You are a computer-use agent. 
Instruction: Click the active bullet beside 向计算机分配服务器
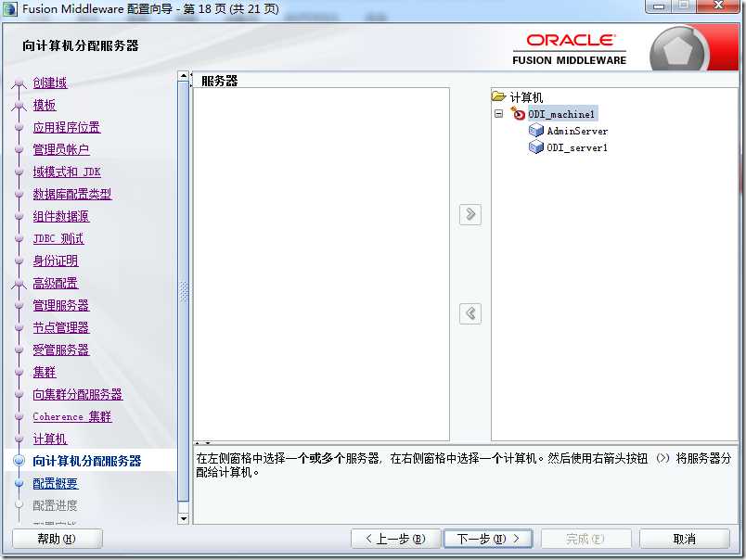(x=19, y=460)
